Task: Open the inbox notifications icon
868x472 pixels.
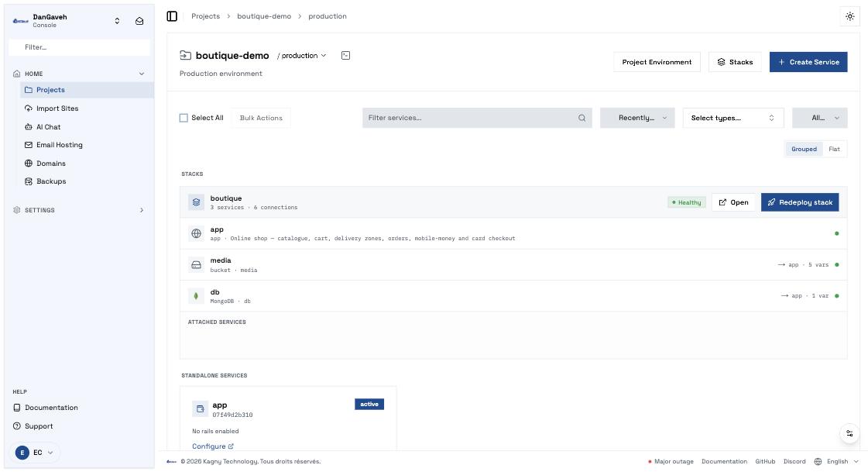Action: (x=139, y=21)
